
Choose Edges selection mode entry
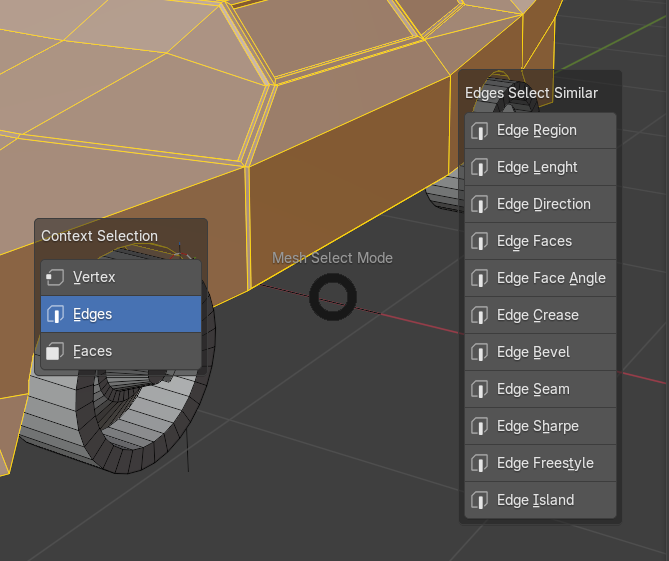click(x=121, y=314)
